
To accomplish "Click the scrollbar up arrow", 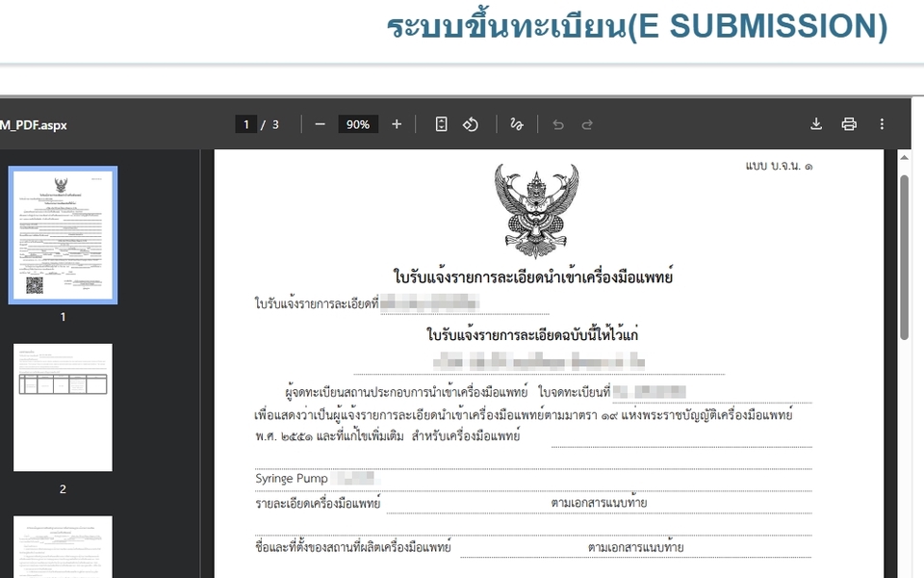I will point(904,157).
